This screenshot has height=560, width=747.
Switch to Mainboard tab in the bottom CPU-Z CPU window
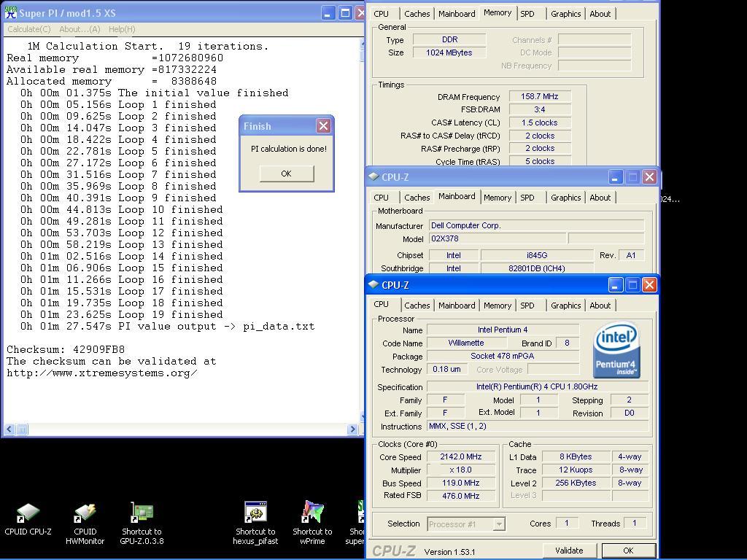[457, 306]
